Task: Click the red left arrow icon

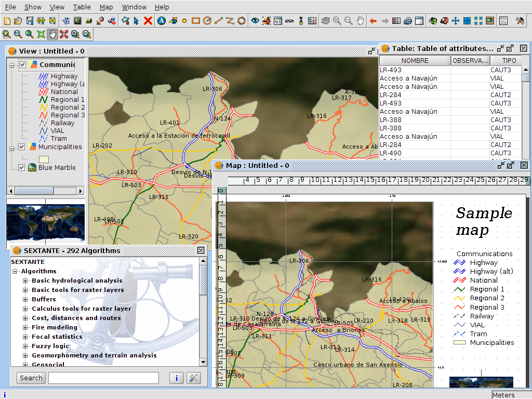Action: click(x=373, y=21)
